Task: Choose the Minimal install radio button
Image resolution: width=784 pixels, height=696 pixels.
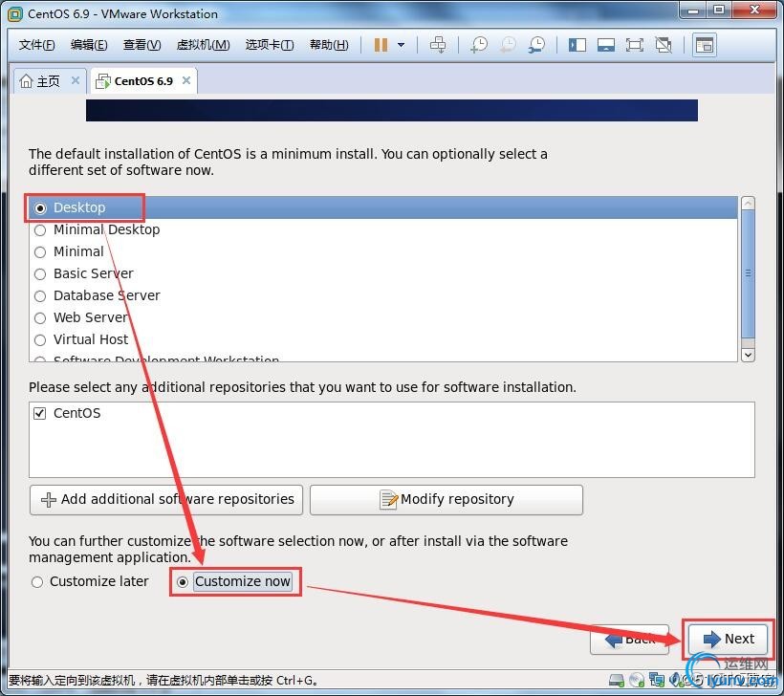Action: 40,252
